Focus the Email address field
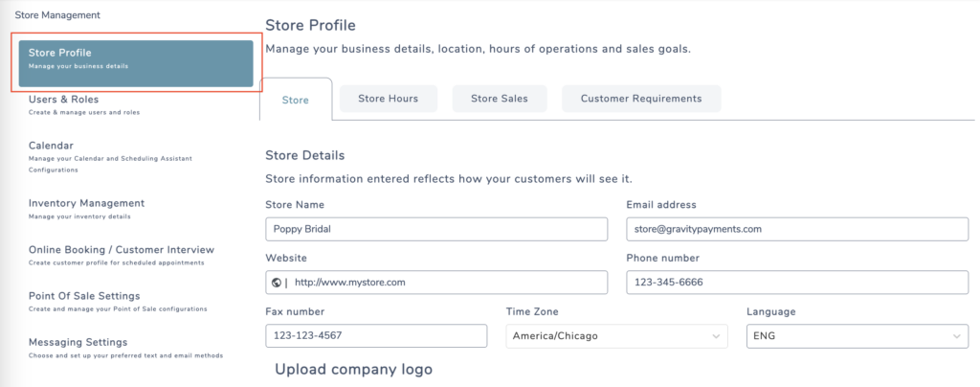Image resolution: width=980 pixels, height=387 pixels. (797, 229)
